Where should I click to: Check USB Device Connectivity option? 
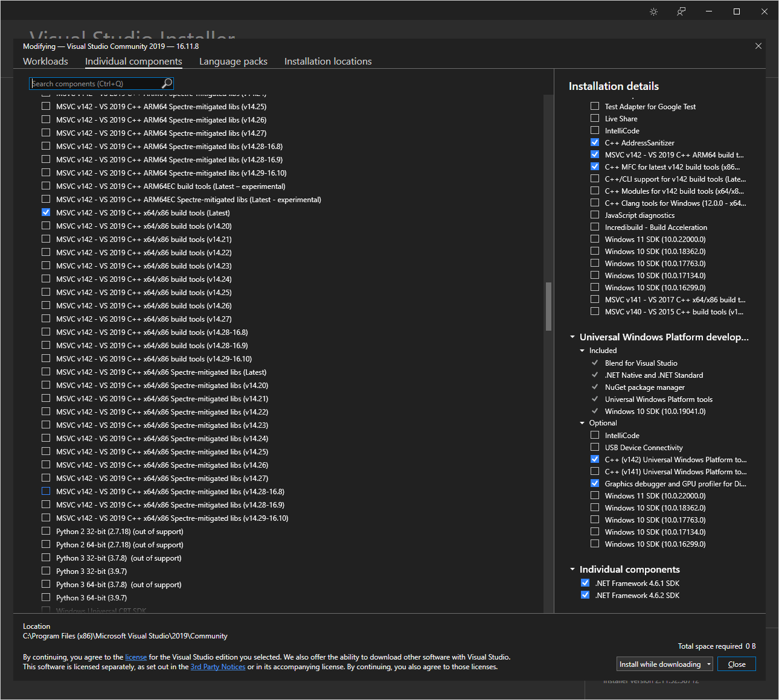coord(595,447)
